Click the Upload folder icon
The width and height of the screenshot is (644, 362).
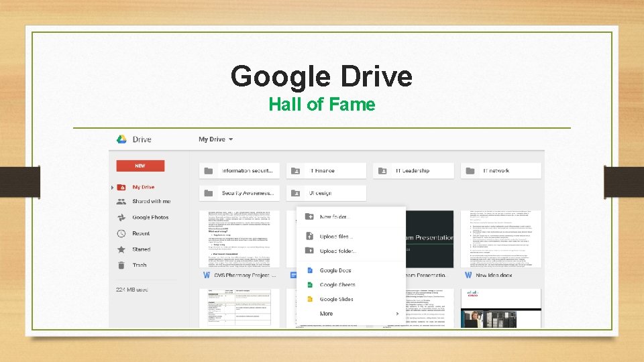tap(310, 250)
